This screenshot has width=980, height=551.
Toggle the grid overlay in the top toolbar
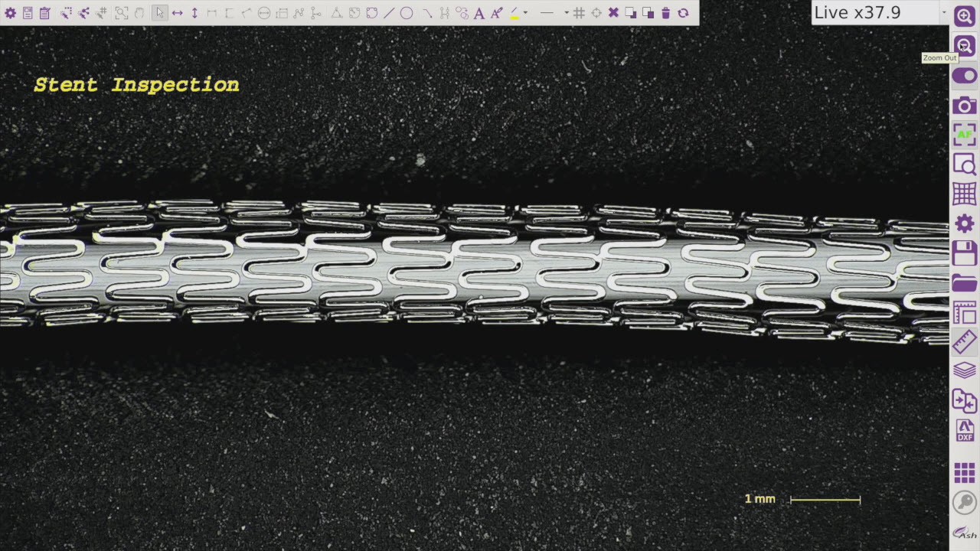pos(579,13)
